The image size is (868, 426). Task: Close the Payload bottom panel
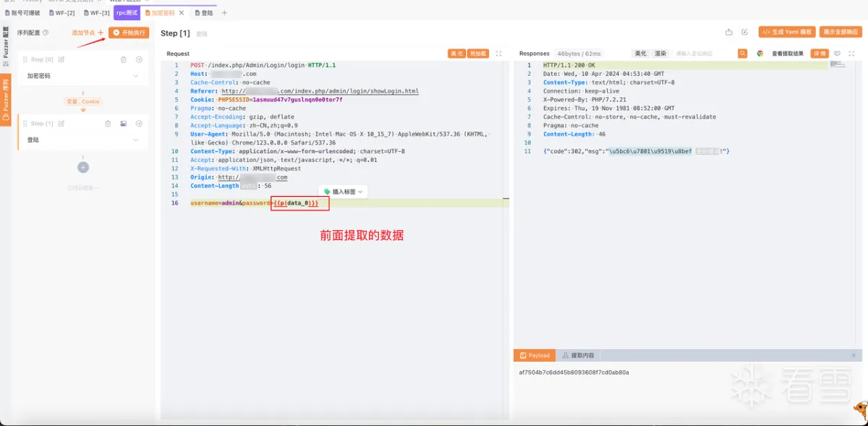[854, 355]
